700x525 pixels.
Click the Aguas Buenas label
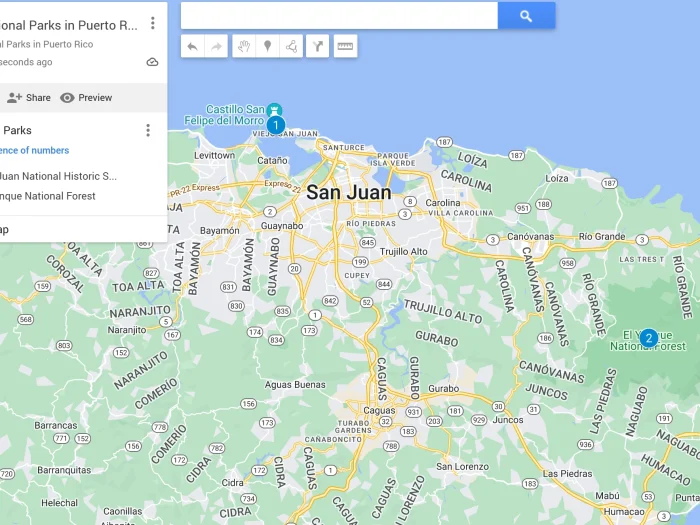pyautogui.click(x=295, y=384)
